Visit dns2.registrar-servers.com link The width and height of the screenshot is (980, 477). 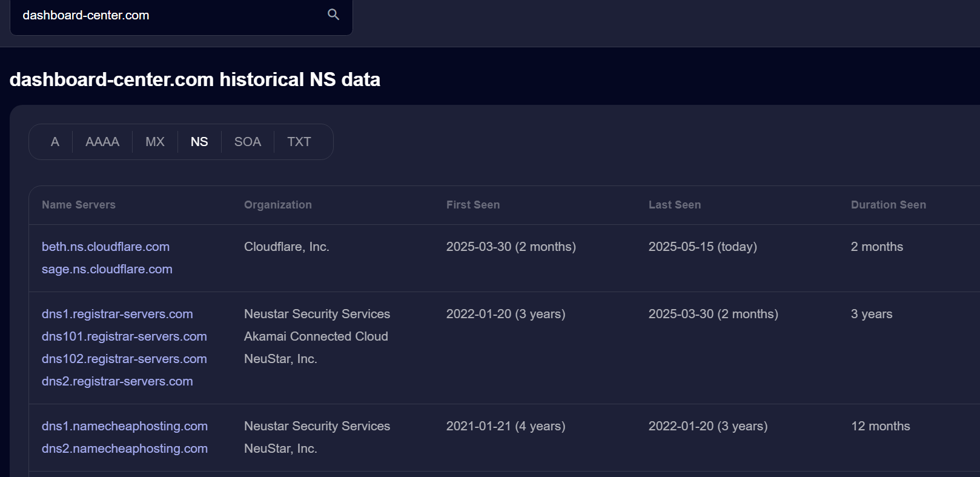click(x=118, y=381)
